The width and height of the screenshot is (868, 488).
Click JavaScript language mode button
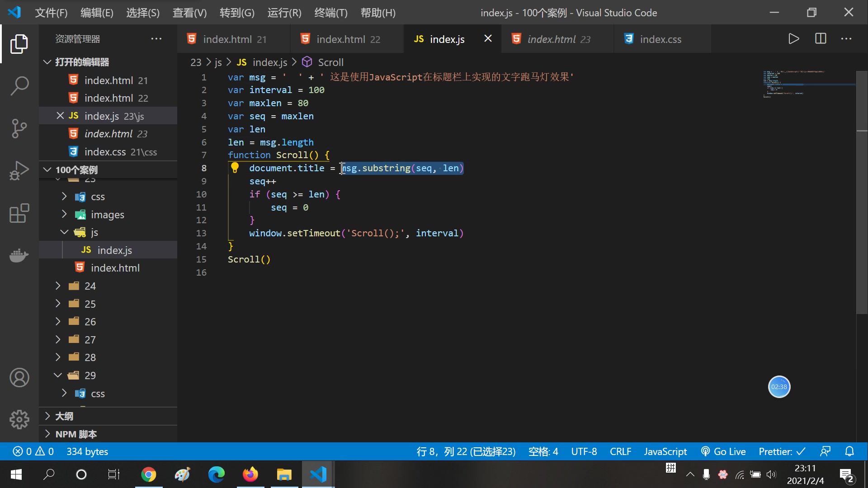(665, 451)
